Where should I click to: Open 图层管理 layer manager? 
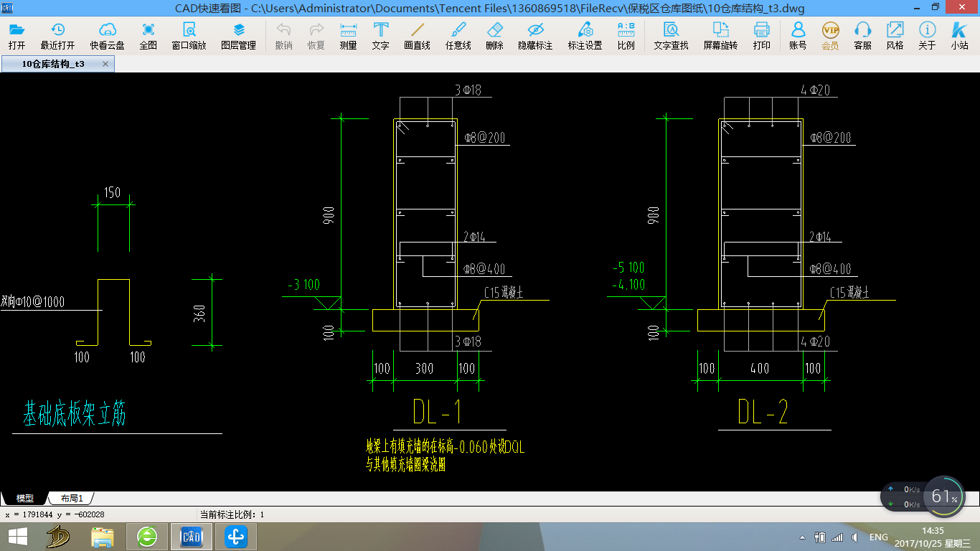tap(239, 36)
